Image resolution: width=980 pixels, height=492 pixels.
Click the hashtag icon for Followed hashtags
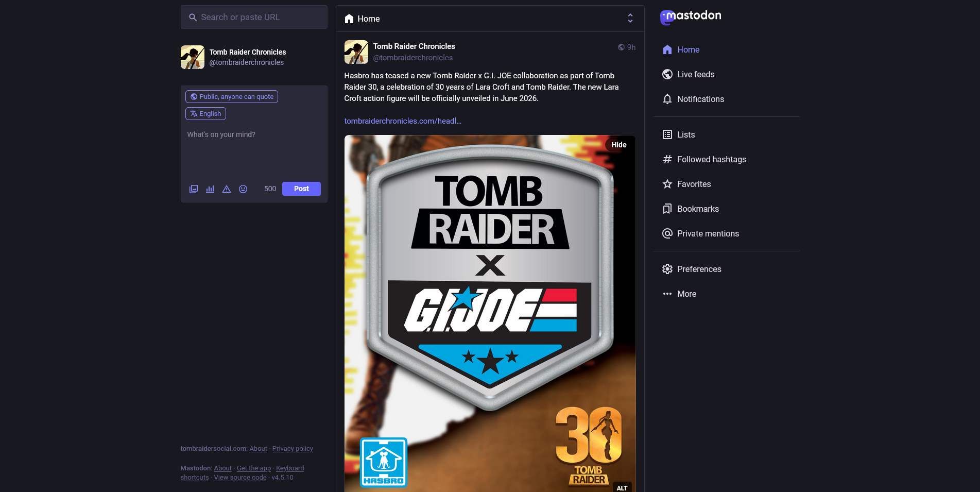pyautogui.click(x=667, y=159)
